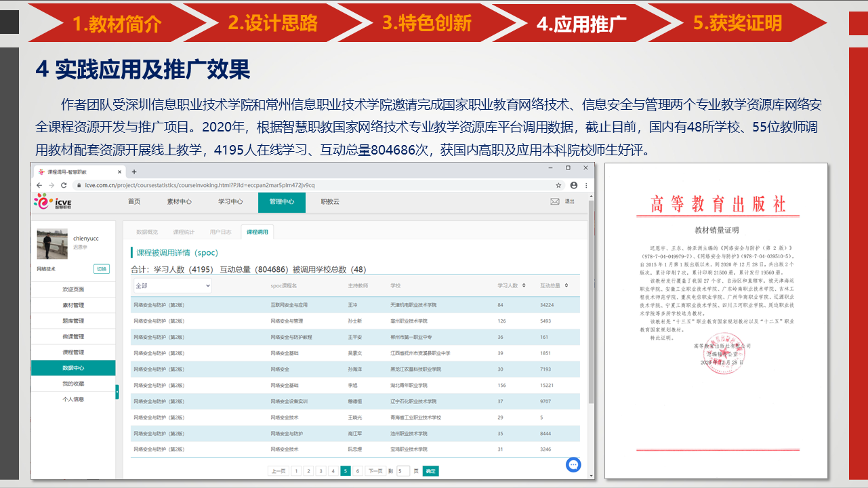The image size is (868, 488).
Task: Open the blue chat bubble icon
Action: coord(574,465)
